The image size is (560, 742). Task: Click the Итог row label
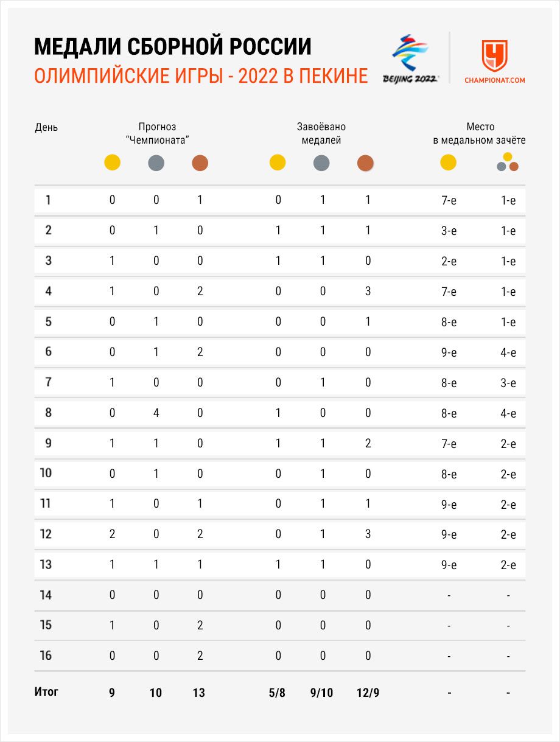(x=46, y=692)
